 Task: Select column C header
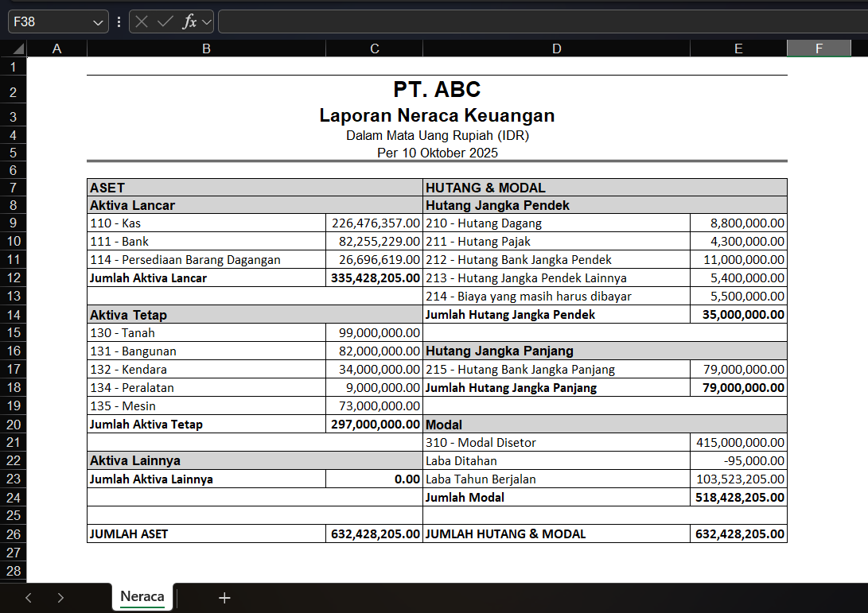click(374, 48)
